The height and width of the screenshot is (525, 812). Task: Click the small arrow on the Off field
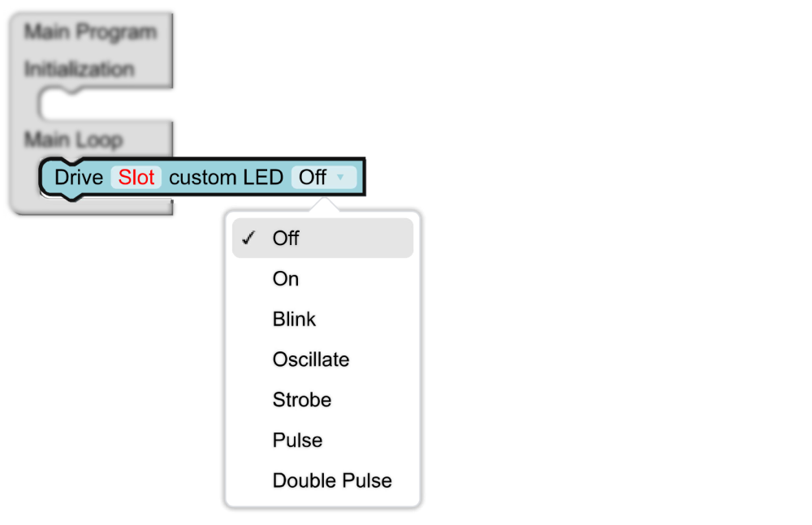click(341, 177)
